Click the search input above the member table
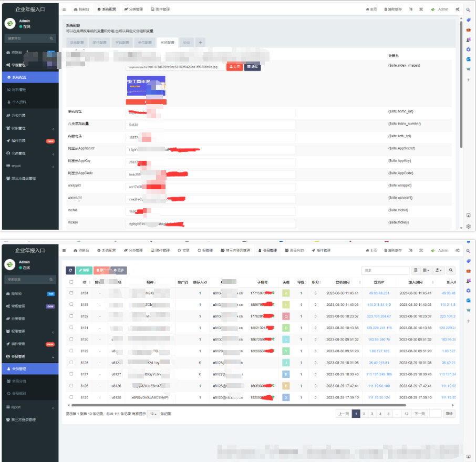This screenshot has height=462, width=476. 385,270
